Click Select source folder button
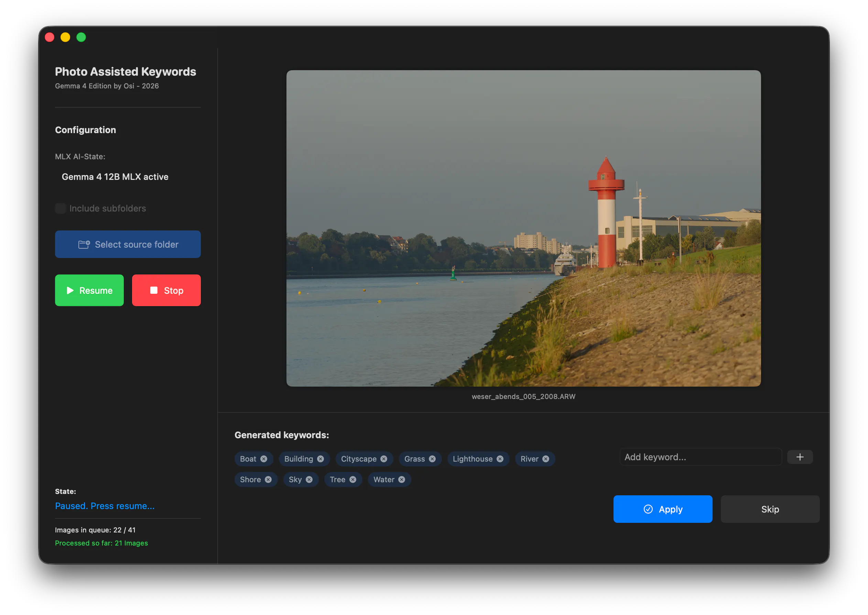Screen dimensions: 868x615 pos(128,244)
